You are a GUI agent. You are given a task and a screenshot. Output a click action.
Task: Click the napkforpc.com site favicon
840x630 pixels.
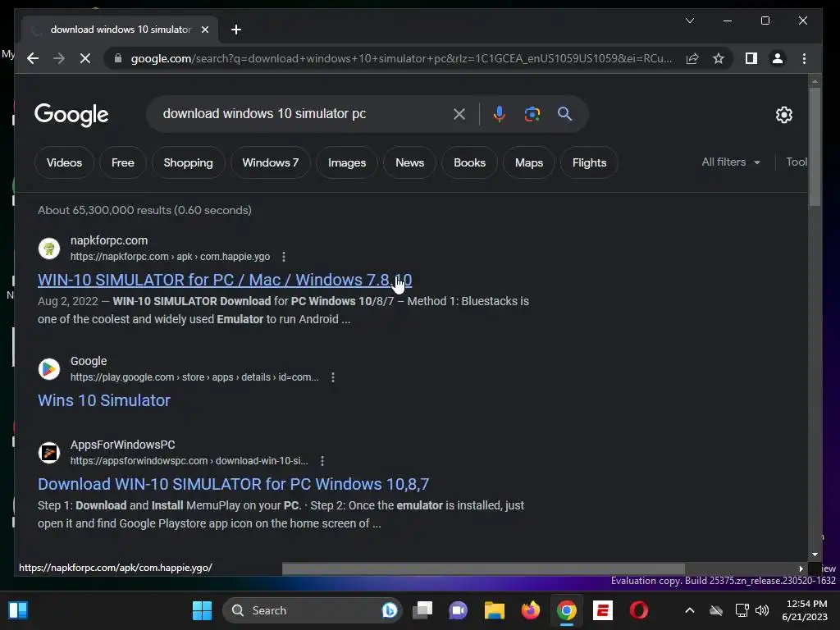(x=49, y=248)
